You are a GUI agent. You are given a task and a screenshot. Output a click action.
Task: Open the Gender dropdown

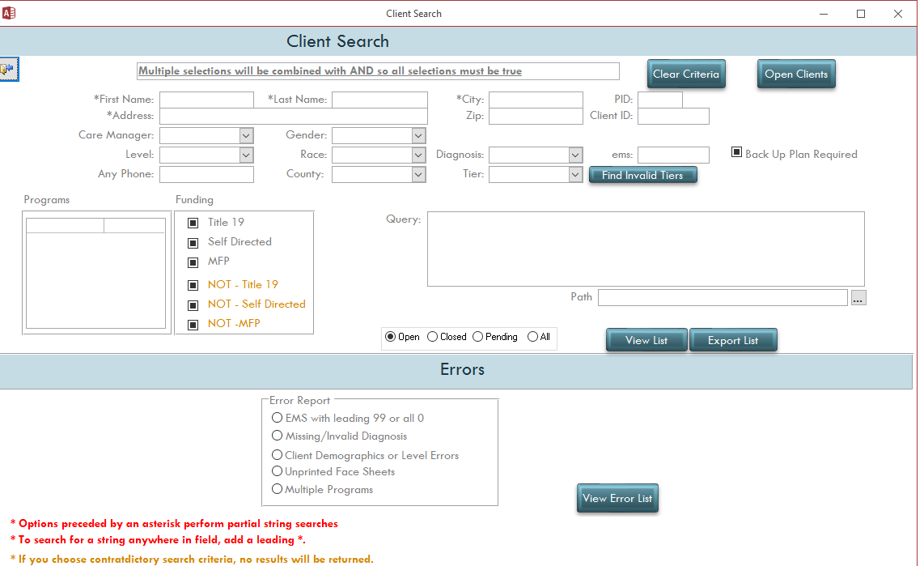coord(418,135)
